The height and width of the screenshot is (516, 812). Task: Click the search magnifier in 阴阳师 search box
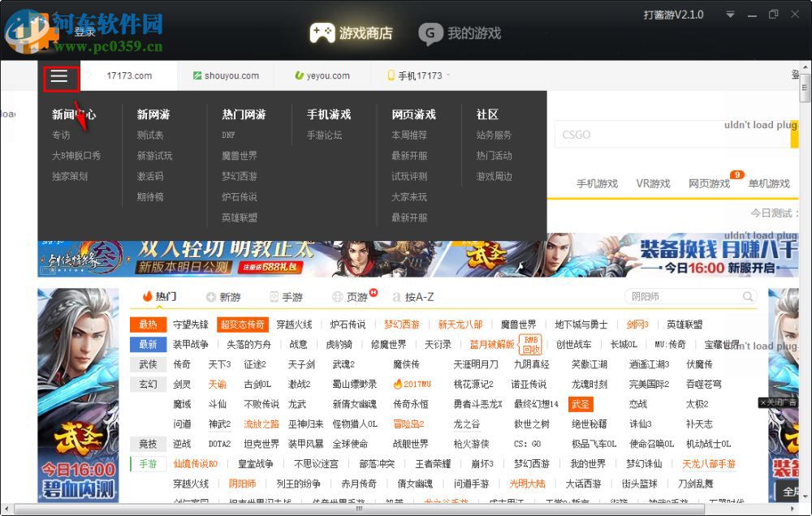(749, 297)
